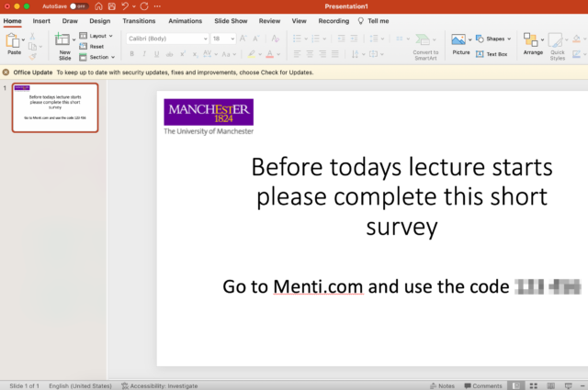The height and width of the screenshot is (390, 588).
Task: Open Quick Styles gallery
Action: tap(558, 47)
